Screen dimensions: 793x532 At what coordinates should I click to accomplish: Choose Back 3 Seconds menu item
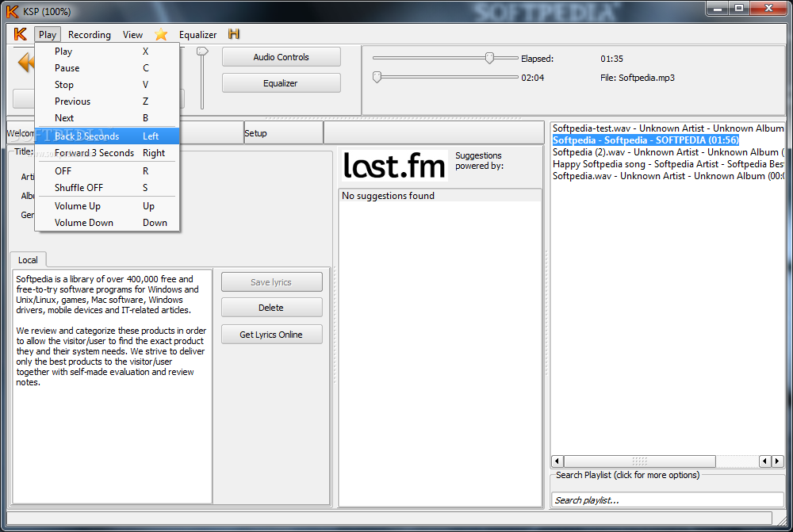107,136
